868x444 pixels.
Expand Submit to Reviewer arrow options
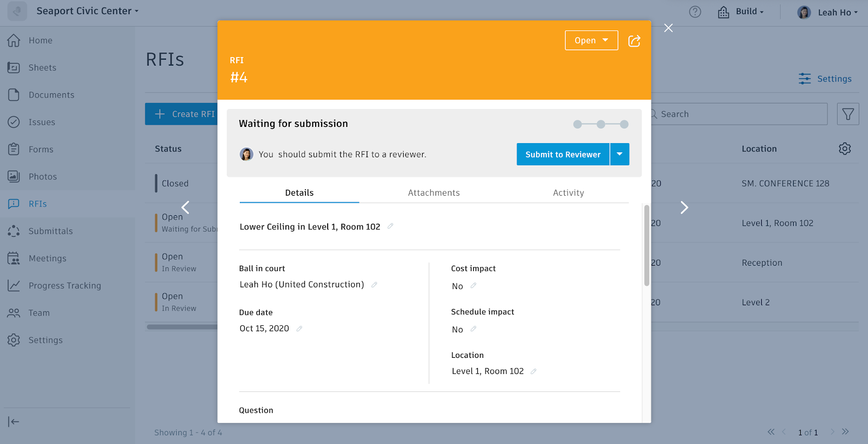(x=620, y=154)
